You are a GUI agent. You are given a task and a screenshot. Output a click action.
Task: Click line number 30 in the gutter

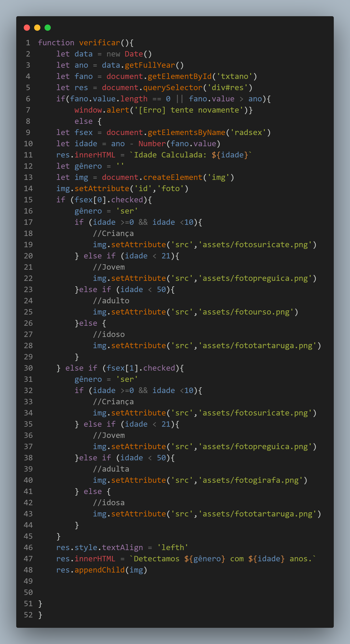pos(28,368)
